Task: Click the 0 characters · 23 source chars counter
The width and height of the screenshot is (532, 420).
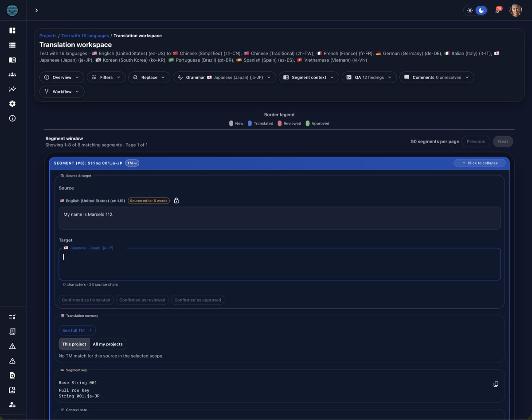Action: pos(90,284)
